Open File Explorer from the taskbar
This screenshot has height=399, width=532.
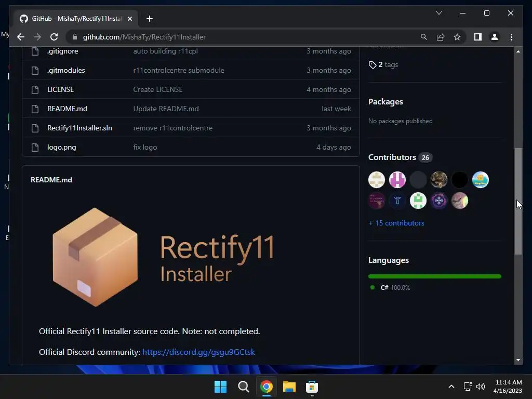289,387
